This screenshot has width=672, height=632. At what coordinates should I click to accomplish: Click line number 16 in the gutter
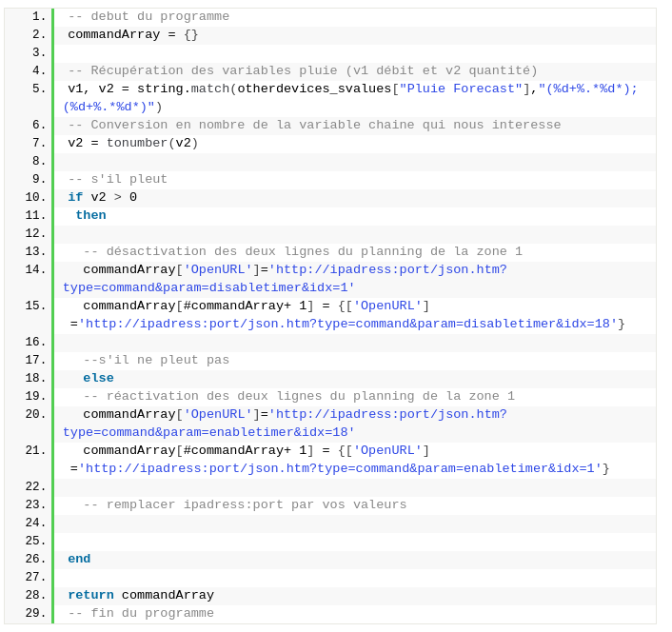[x=35, y=342]
